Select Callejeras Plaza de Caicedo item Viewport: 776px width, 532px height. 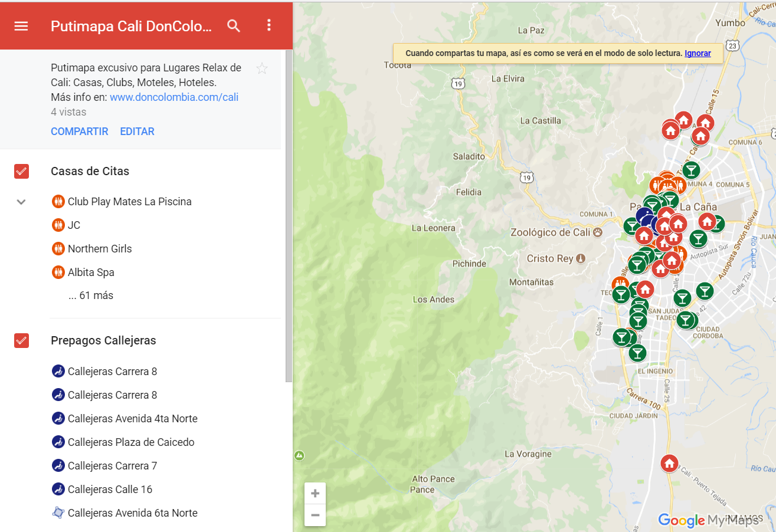(x=130, y=442)
